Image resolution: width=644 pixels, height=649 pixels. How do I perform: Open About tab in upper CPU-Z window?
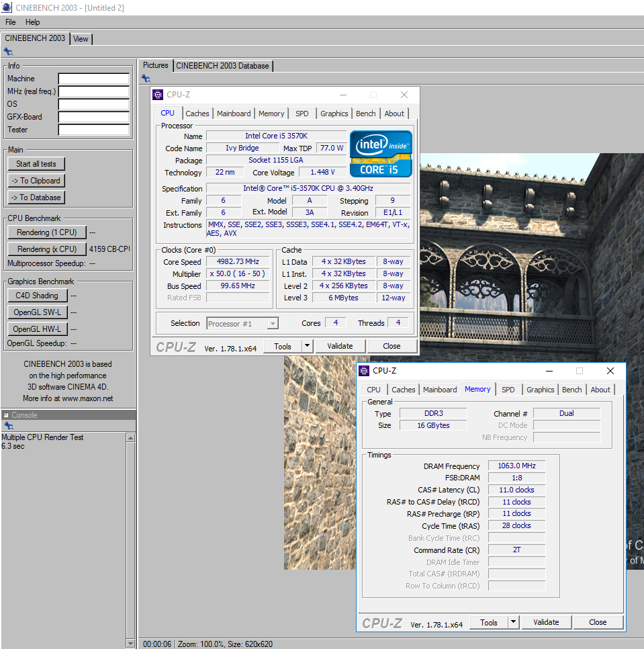(x=394, y=114)
